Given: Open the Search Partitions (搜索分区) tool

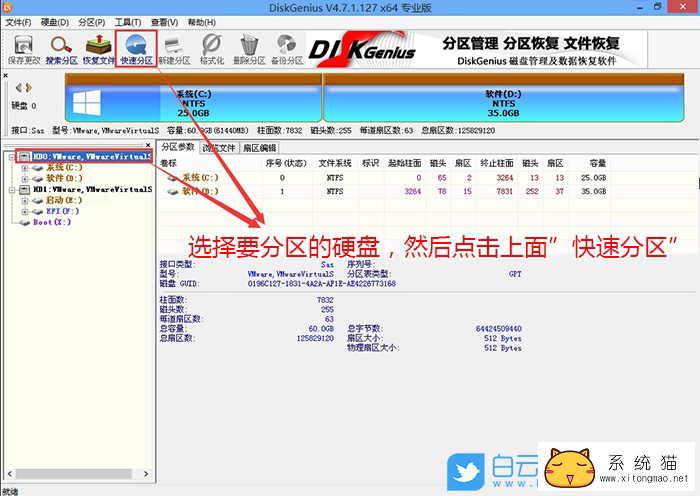Looking at the screenshot, I should [61, 50].
